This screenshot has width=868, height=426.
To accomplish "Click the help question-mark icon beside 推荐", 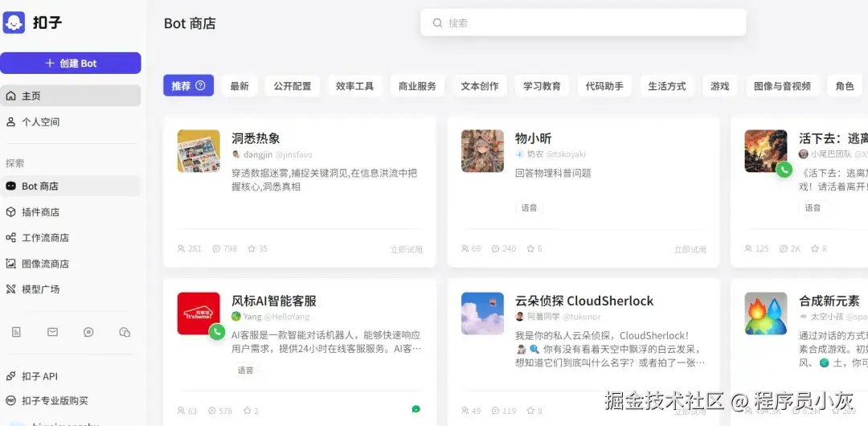I will point(200,85).
